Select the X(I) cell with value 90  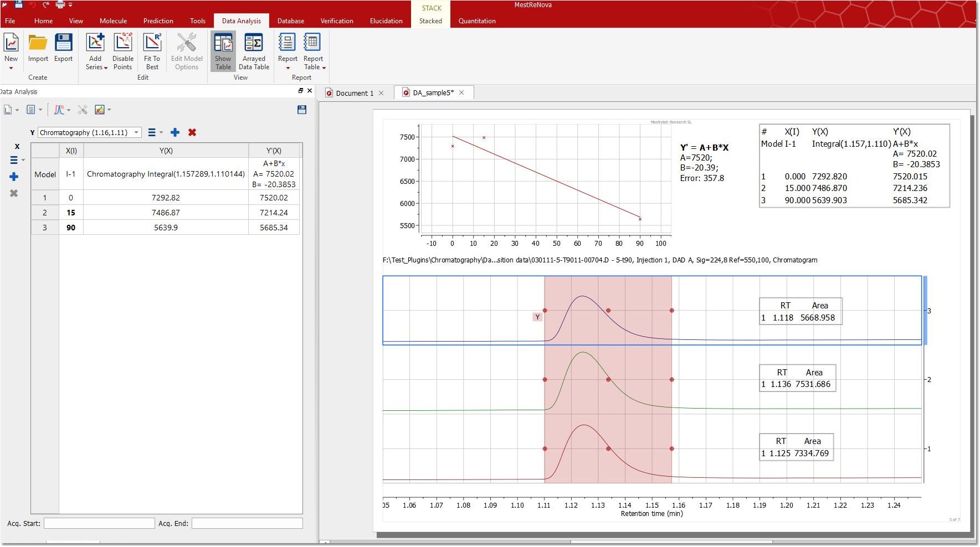(x=71, y=228)
